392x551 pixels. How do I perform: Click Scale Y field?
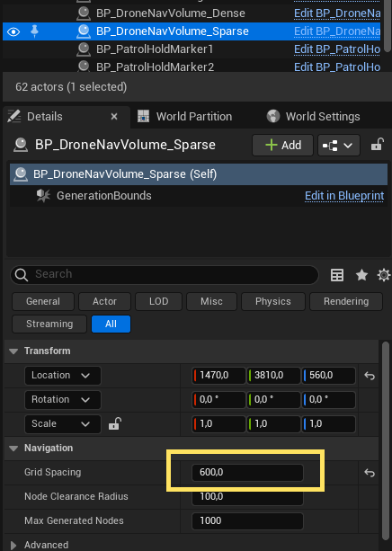[x=273, y=424]
